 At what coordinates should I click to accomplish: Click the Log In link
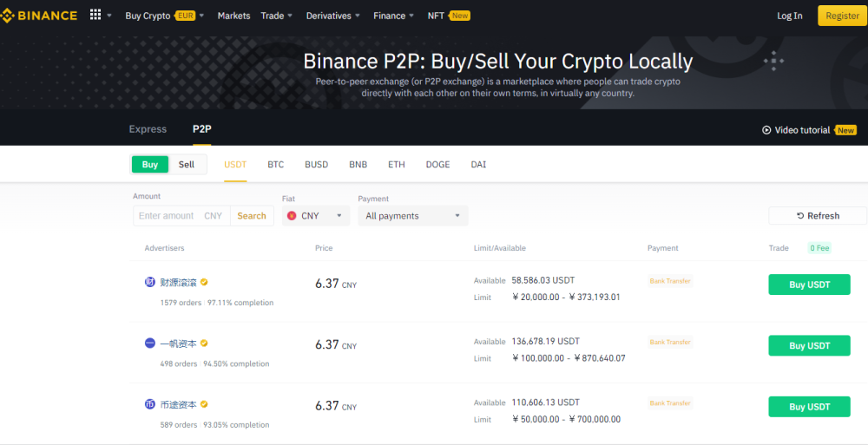point(789,16)
